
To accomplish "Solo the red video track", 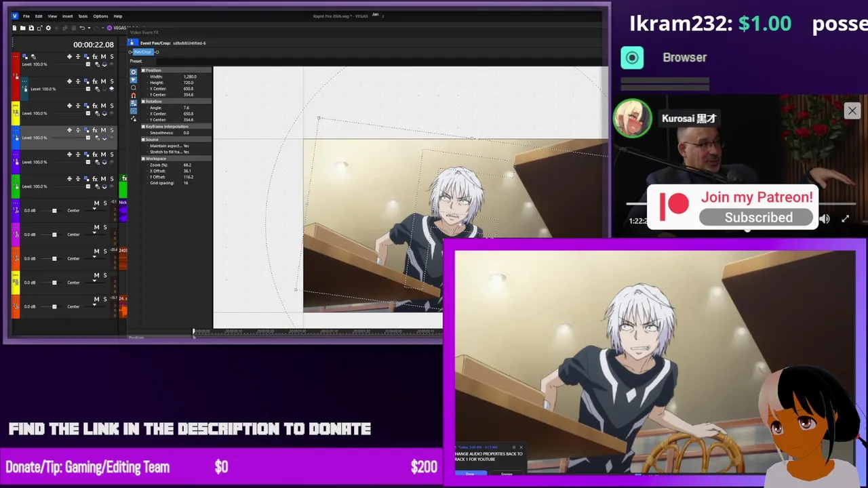I will coord(112,56).
